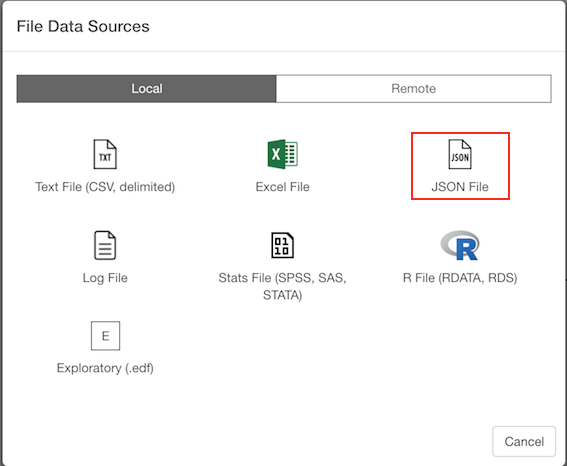Cancel the File Data Sources dialog
Image resolution: width=567 pixels, height=466 pixels.
click(524, 441)
